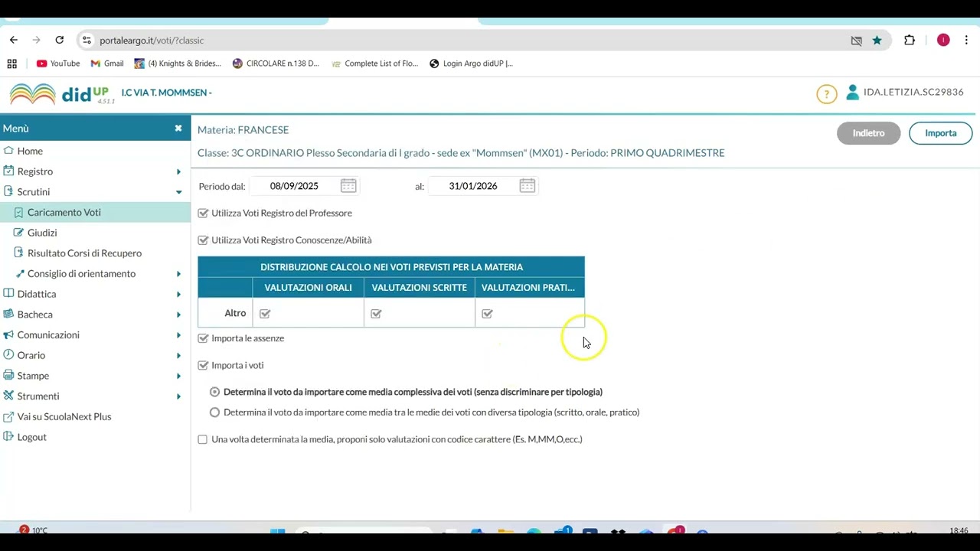The width and height of the screenshot is (980, 551).
Task: Click the Valutazioni Orali column header
Action: (309, 288)
